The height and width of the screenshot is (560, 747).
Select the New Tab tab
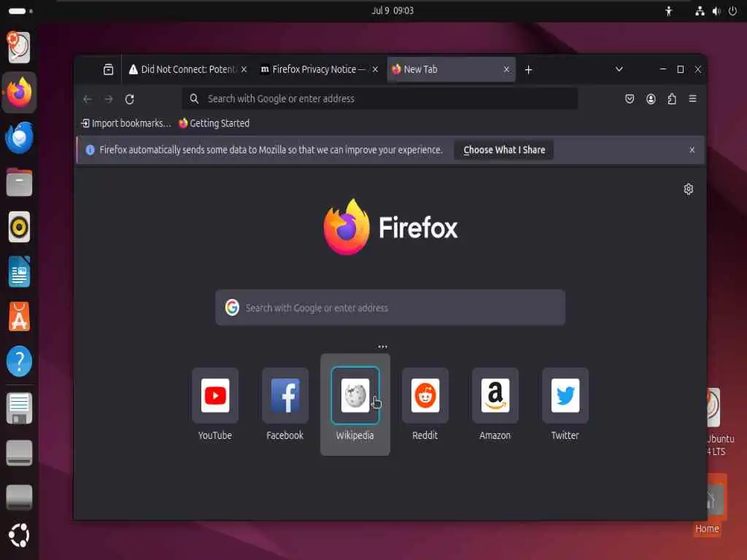coord(451,69)
